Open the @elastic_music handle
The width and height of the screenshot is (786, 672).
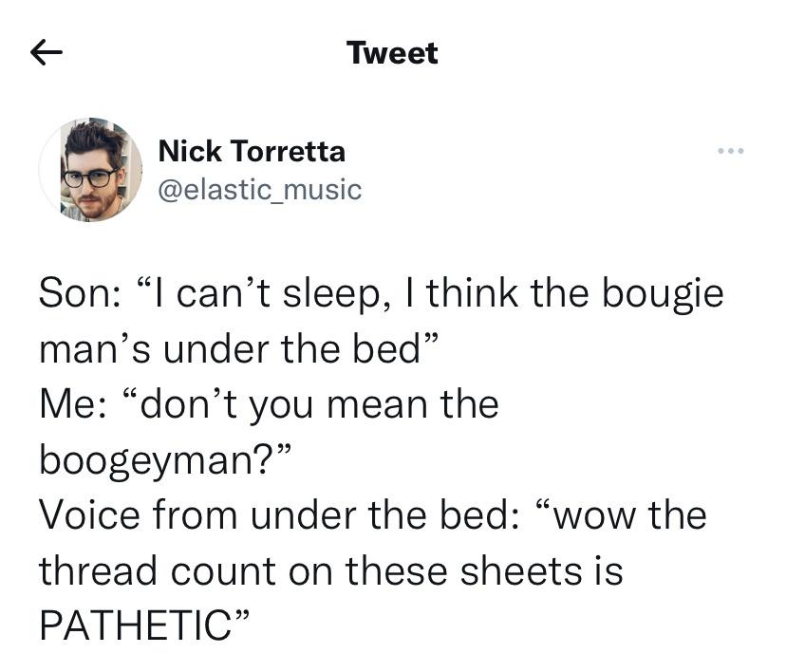[259, 189]
